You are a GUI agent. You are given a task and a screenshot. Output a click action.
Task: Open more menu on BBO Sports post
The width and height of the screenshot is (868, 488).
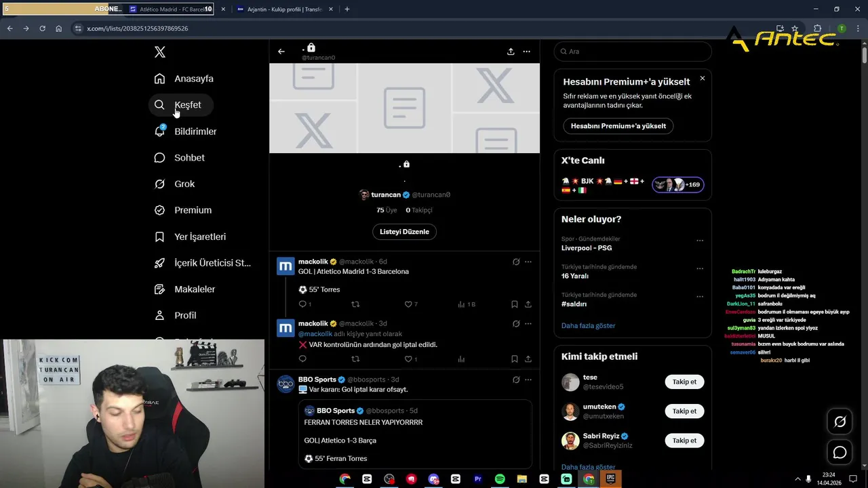(528, 380)
